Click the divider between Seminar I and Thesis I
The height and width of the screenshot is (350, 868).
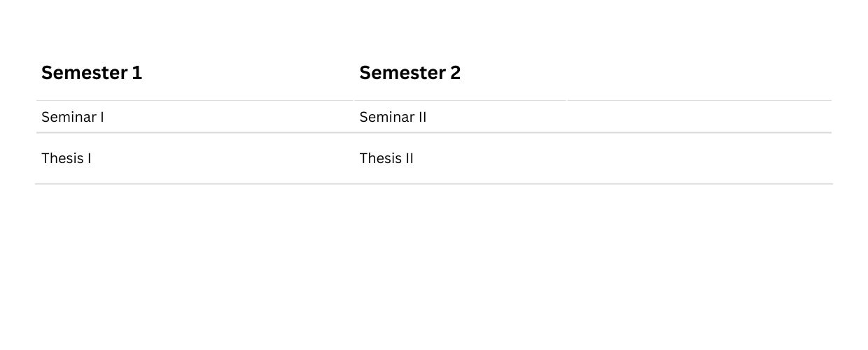(x=195, y=133)
